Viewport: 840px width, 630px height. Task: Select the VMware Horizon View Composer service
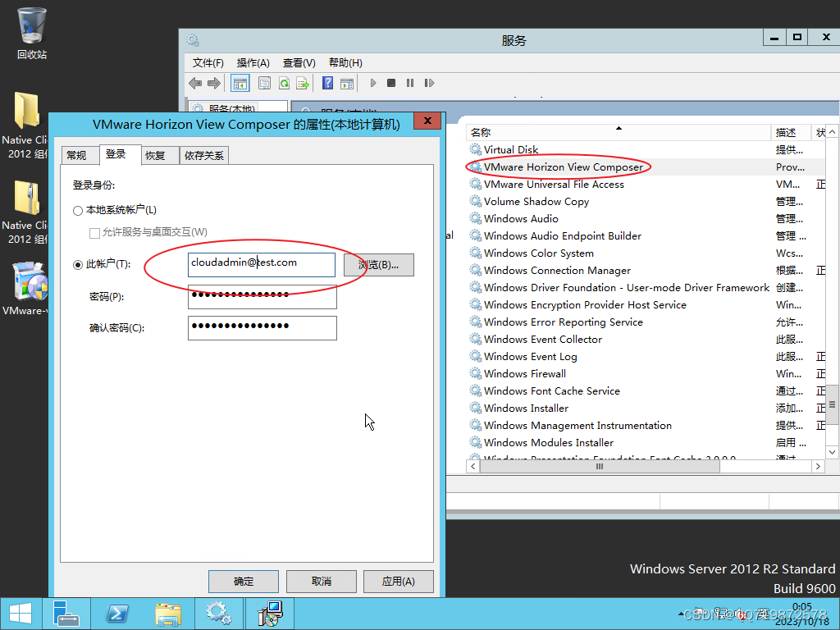pyautogui.click(x=645, y=167)
